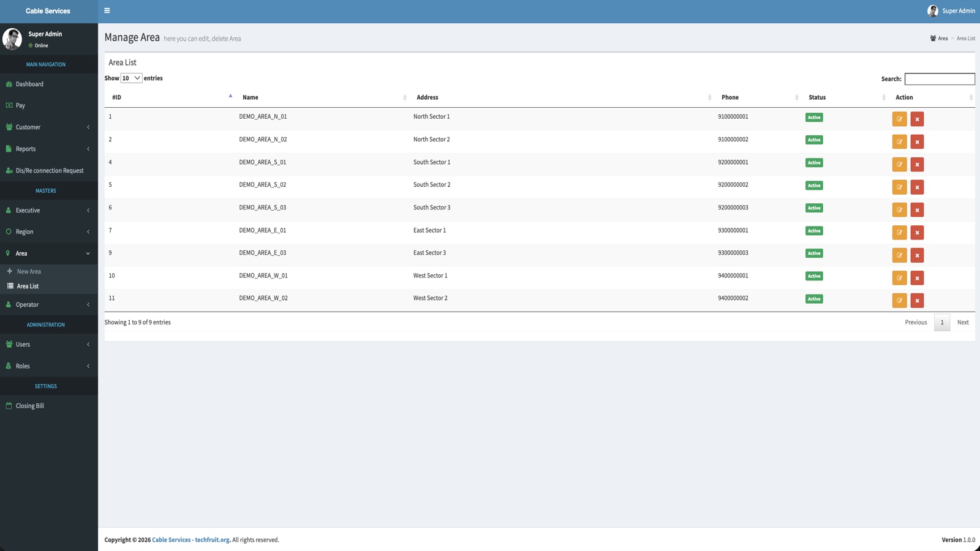Open the Show entries count dropdown
The width and height of the screenshot is (980, 551).
point(131,78)
